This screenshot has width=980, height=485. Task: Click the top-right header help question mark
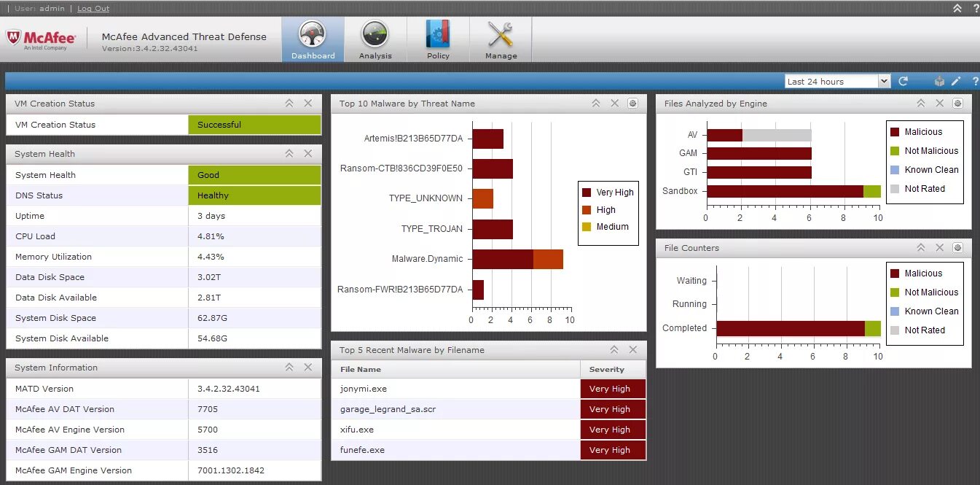pos(976,9)
